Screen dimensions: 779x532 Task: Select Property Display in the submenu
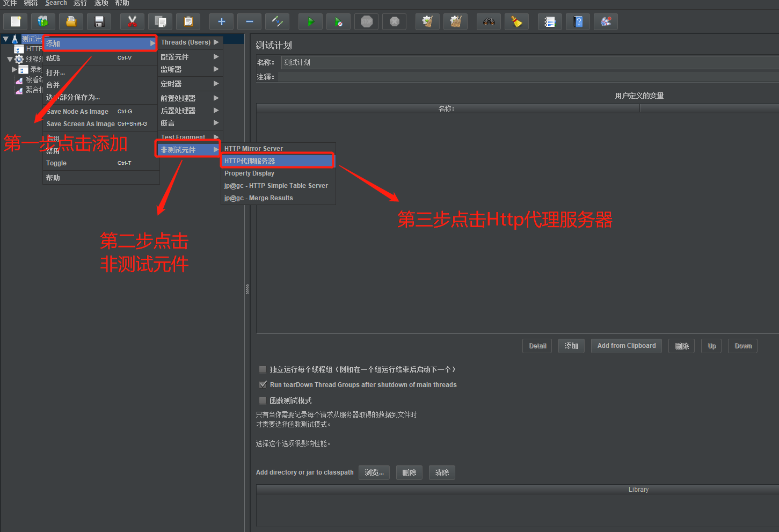[x=278, y=173]
